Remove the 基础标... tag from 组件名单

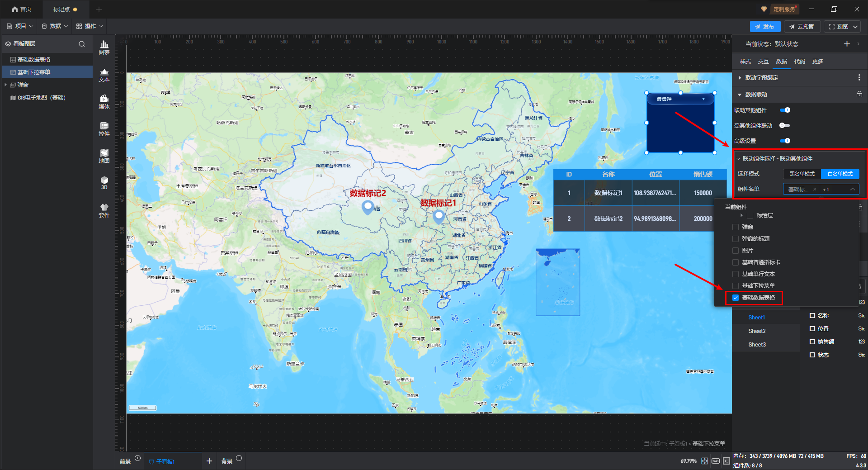pyautogui.click(x=815, y=190)
